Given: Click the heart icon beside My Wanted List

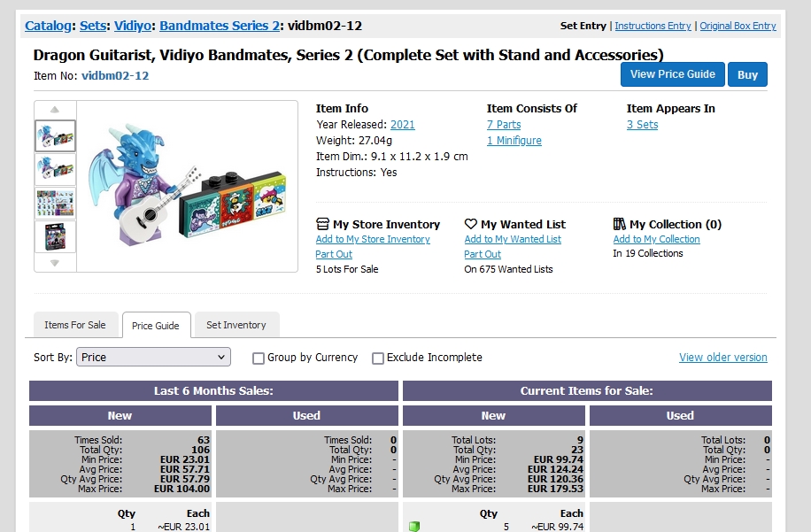Looking at the screenshot, I should tap(470, 224).
